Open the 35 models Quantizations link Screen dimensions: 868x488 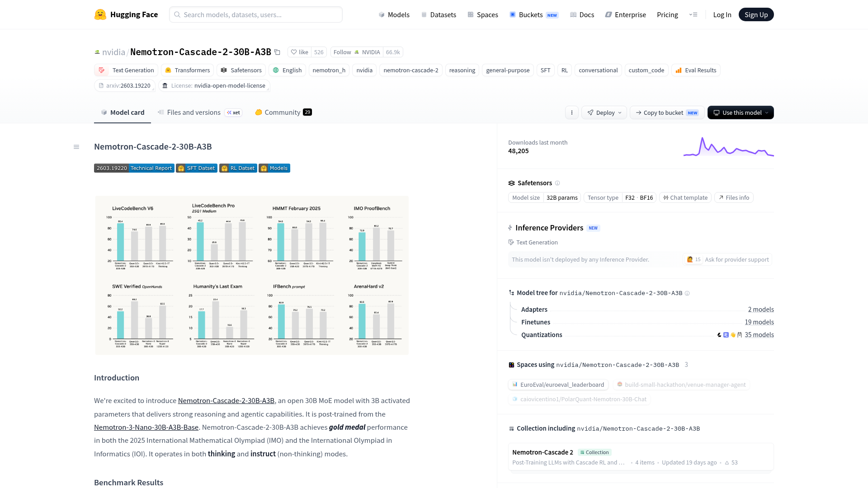pos(759,335)
